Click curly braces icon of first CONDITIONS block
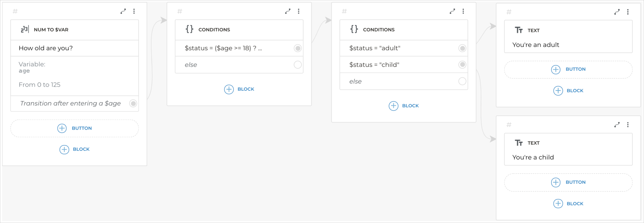This screenshot has height=223, width=644. click(189, 29)
